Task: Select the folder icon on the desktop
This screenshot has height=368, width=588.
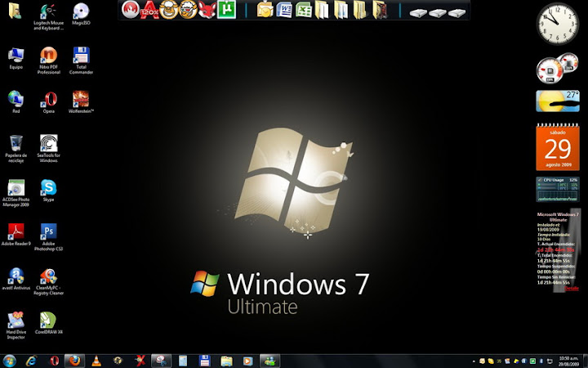Action: (x=15, y=11)
